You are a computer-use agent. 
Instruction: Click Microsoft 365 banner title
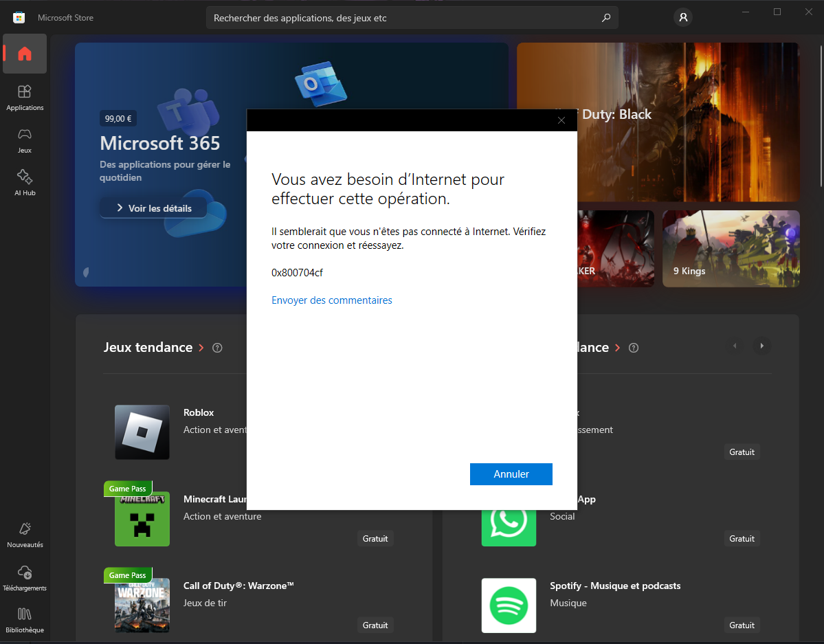coord(159,143)
